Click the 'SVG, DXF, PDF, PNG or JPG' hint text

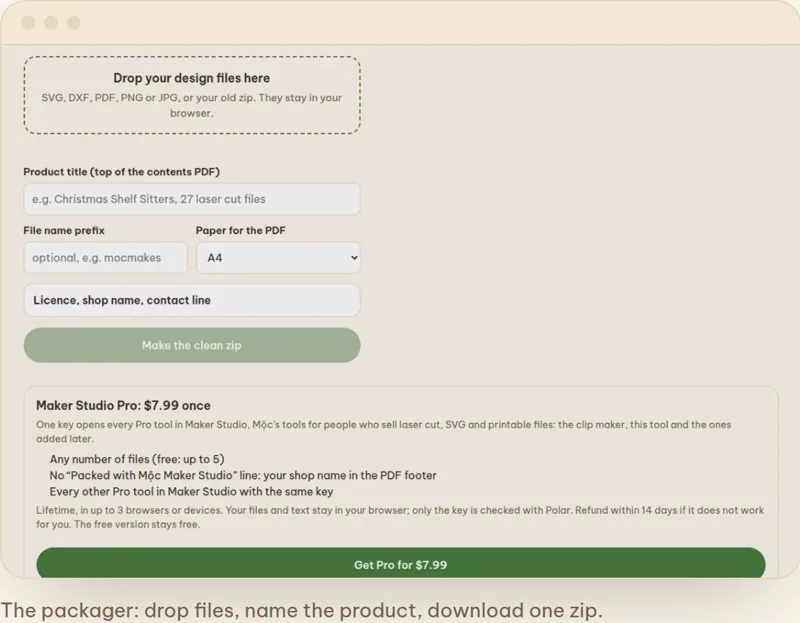pos(192,105)
